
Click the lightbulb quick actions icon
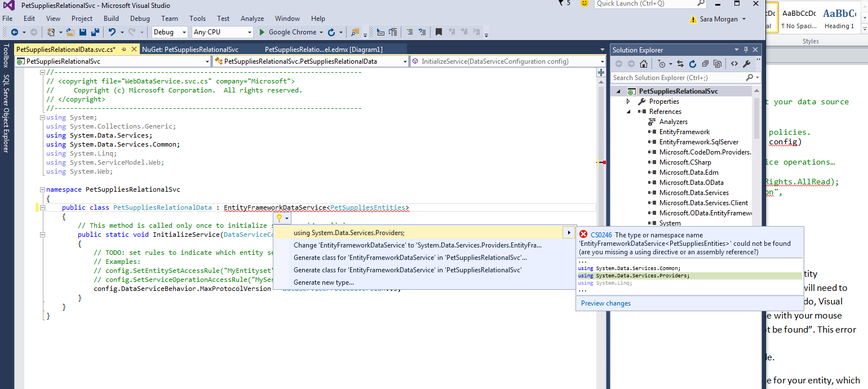point(278,218)
